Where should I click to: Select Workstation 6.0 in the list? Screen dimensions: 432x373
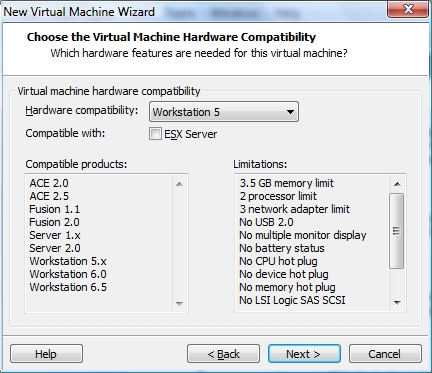(x=68, y=274)
